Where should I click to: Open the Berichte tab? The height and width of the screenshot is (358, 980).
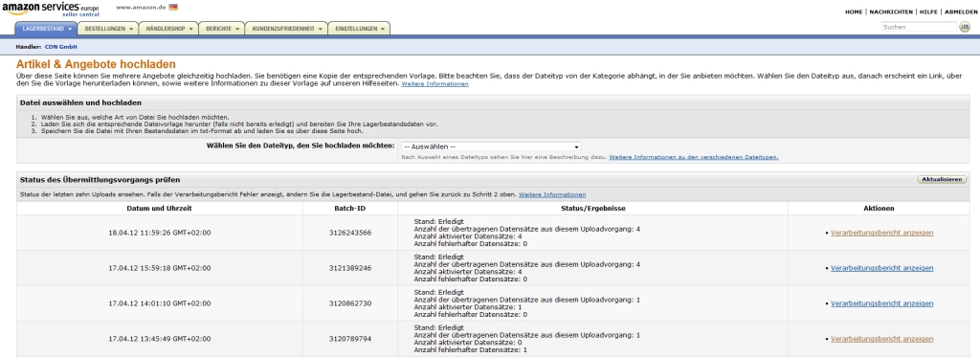tap(222, 28)
